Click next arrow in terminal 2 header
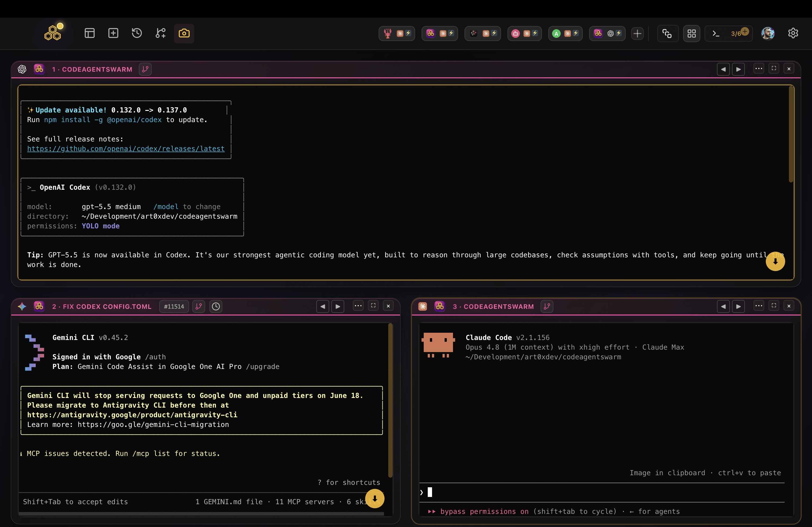812x527 pixels. tap(338, 306)
